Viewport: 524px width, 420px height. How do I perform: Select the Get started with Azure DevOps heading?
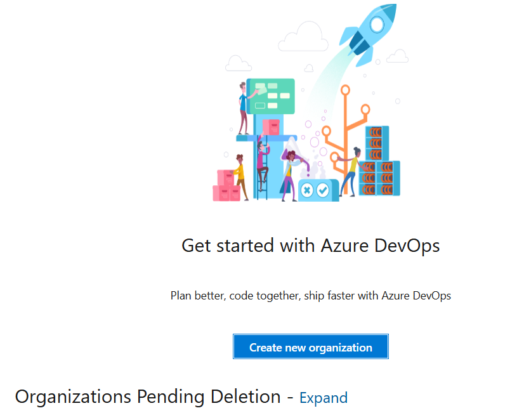tap(310, 246)
